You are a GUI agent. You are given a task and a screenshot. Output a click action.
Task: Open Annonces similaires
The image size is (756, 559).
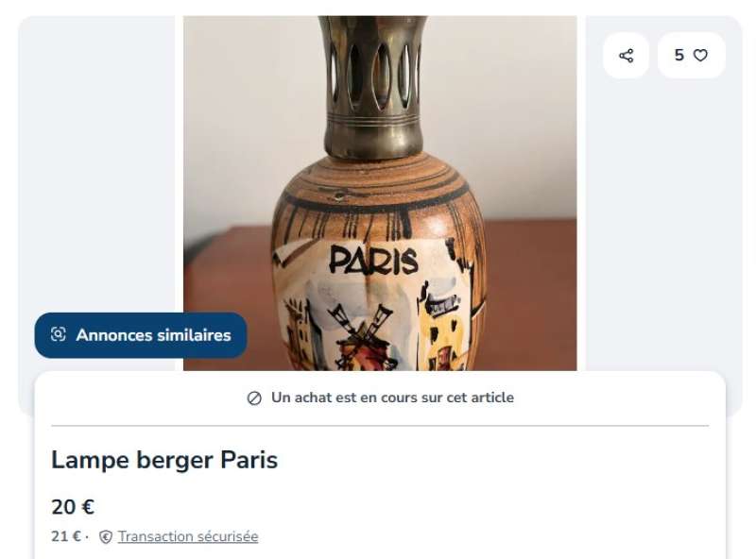141,335
